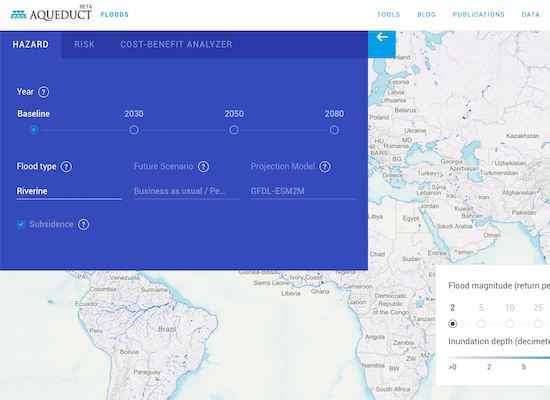Open the GFDL-ESM2M projection model dropdown
This screenshot has height=400, width=550.
[x=303, y=191]
